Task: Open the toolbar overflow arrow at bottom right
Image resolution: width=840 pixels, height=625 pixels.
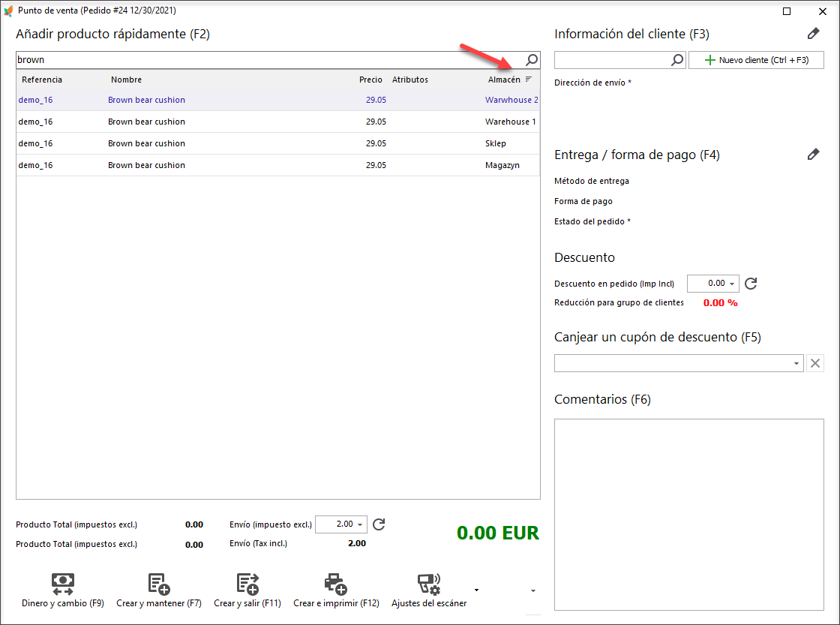Action: click(x=533, y=590)
